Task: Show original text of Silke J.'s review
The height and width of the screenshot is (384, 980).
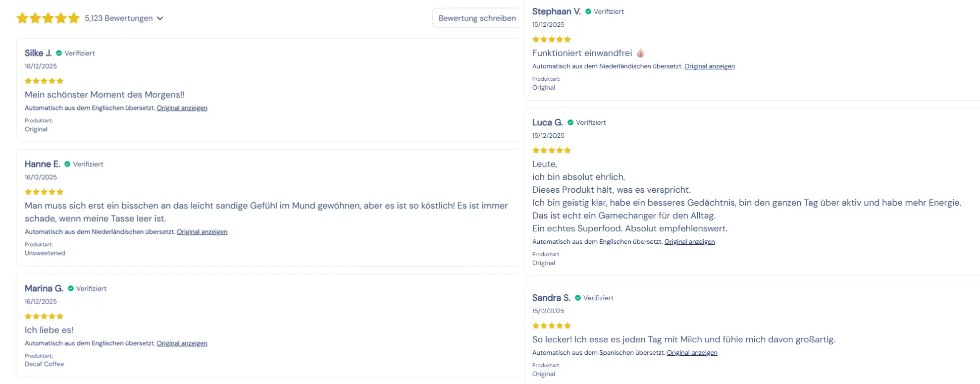Action: coord(182,108)
